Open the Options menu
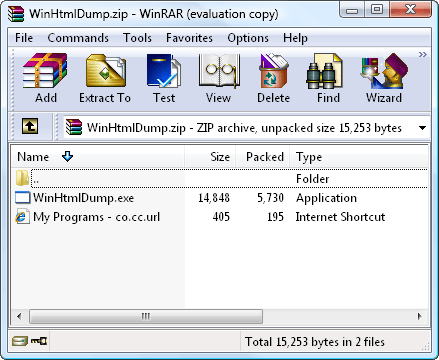 [248, 38]
